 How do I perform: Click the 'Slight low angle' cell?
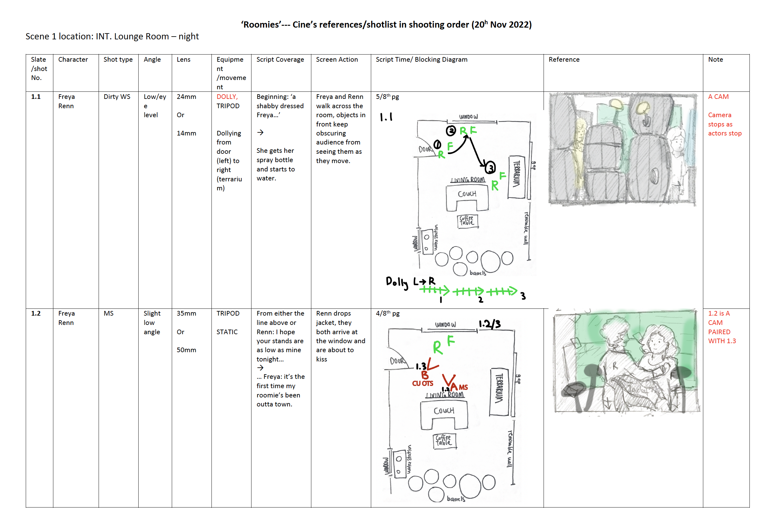[x=152, y=322]
